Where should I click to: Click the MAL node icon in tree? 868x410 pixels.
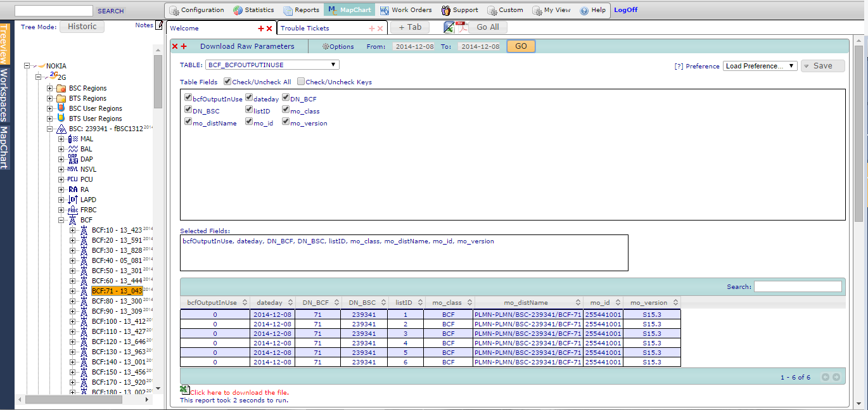[x=72, y=139]
